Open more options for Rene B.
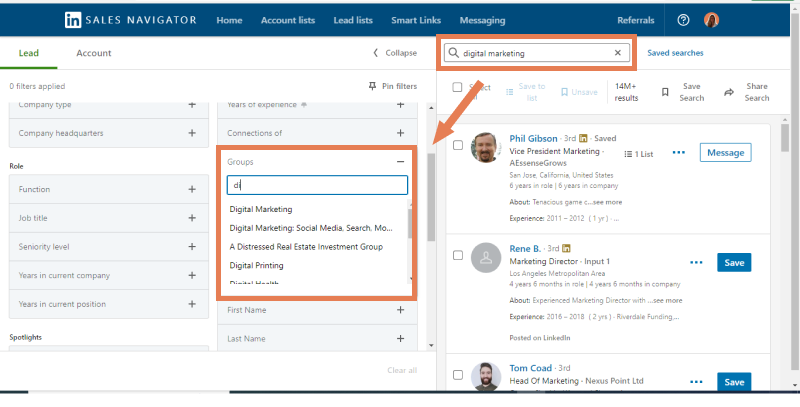 coord(696,263)
